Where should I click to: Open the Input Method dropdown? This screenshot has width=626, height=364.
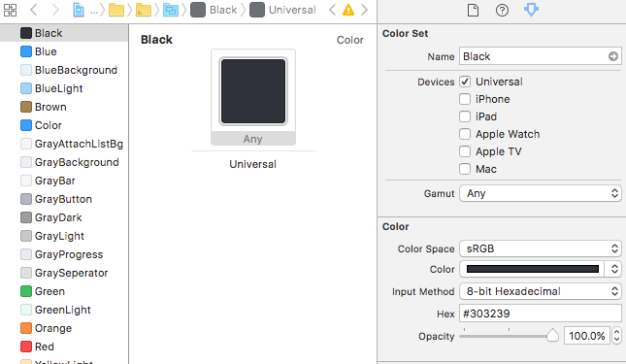pos(541,291)
